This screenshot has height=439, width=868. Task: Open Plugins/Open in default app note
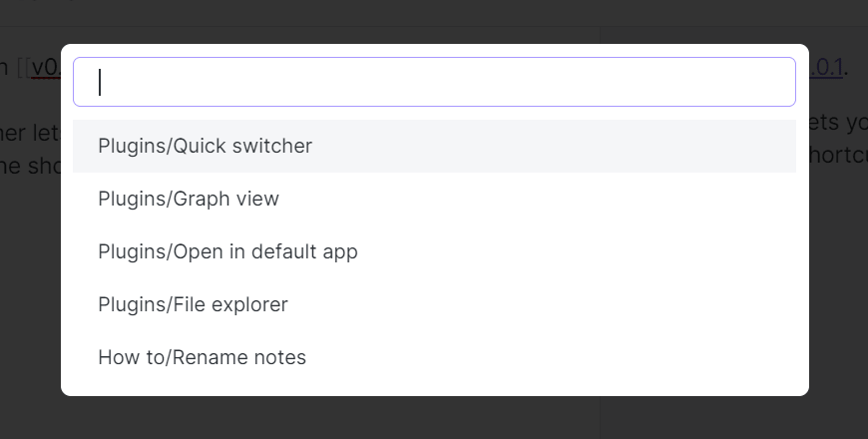coord(227,252)
